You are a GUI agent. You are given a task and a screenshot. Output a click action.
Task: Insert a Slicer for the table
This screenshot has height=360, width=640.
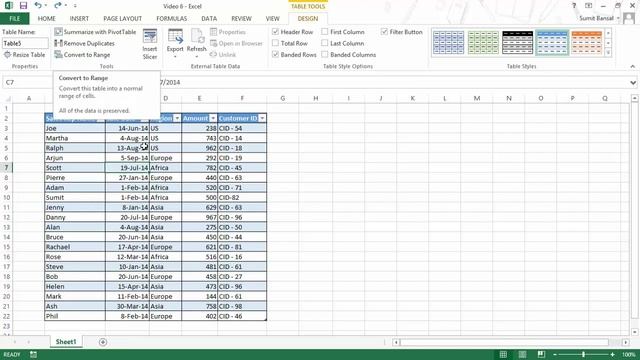(x=150, y=44)
